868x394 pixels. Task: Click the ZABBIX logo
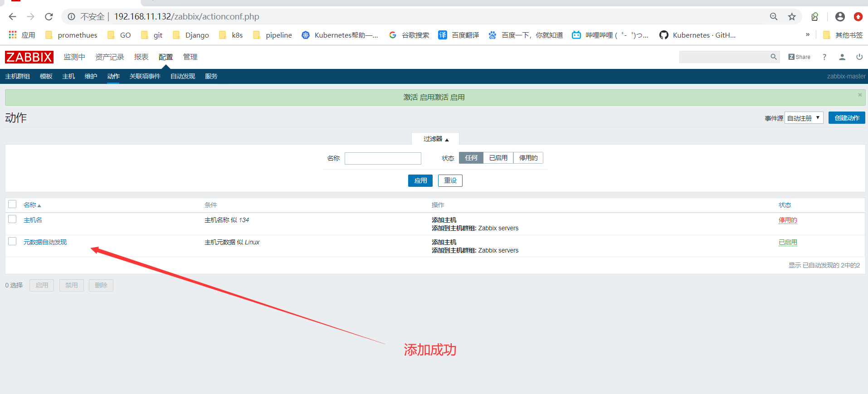[x=29, y=57]
